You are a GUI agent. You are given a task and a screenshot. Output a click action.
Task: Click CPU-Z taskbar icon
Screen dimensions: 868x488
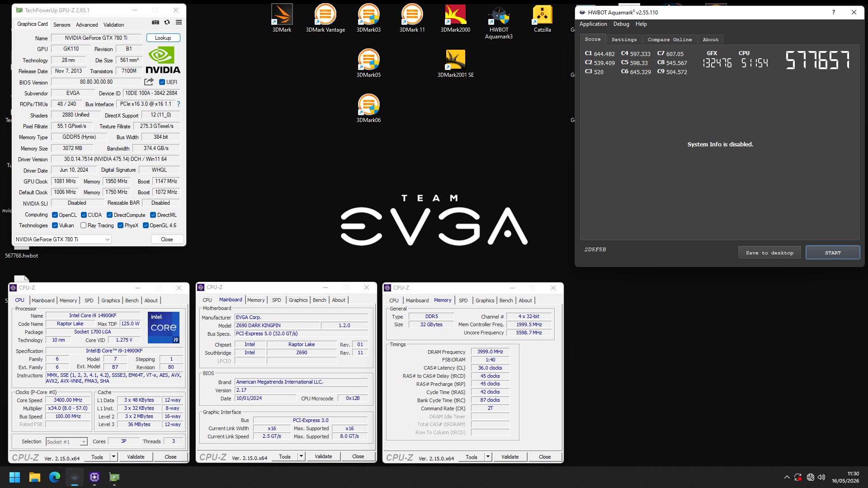(94, 477)
